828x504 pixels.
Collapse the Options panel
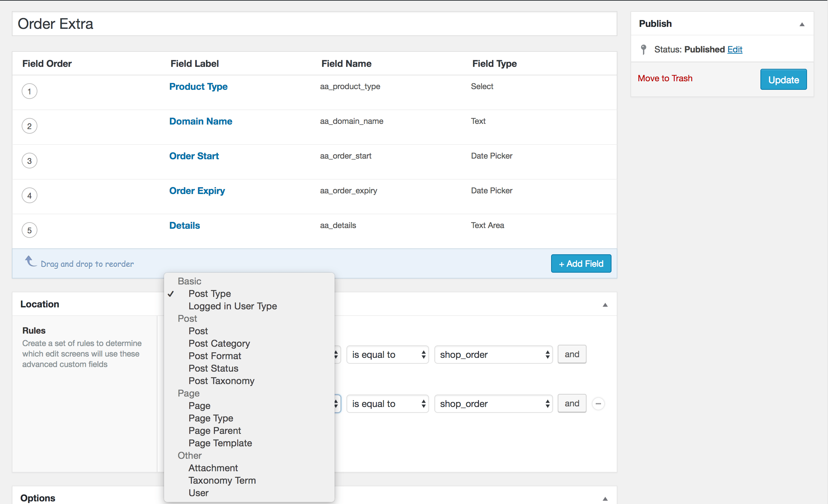(x=605, y=499)
